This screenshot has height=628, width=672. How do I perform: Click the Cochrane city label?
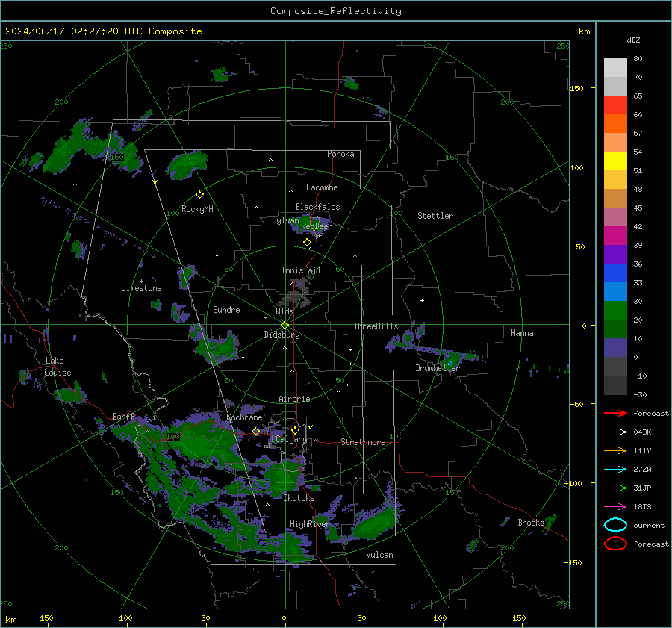tap(244, 417)
